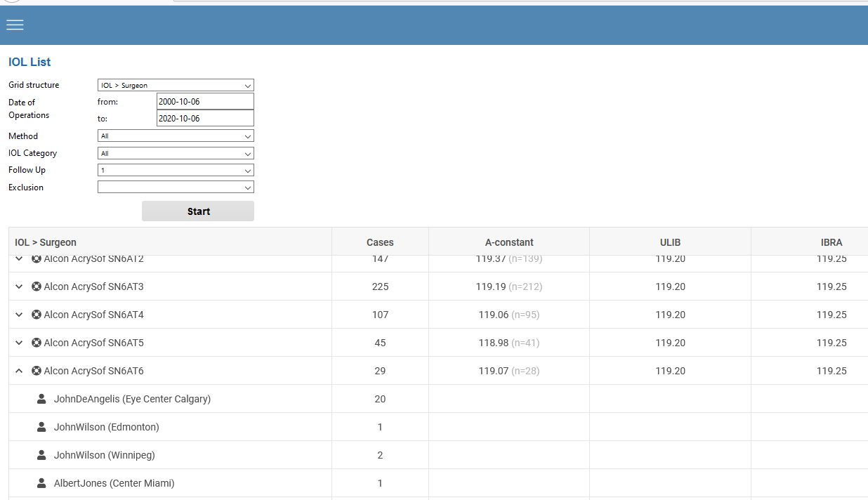868x500 pixels.
Task: Open the Grid structure dropdown
Action: pyautogui.click(x=176, y=85)
